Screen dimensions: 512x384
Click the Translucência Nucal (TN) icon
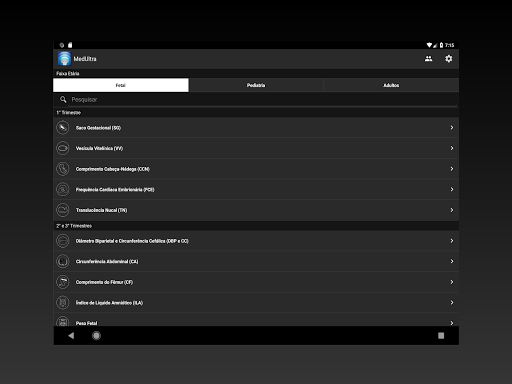[x=63, y=210]
